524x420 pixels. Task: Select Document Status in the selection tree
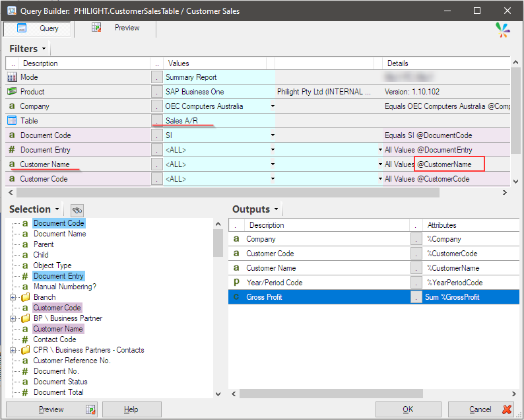[61, 382]
